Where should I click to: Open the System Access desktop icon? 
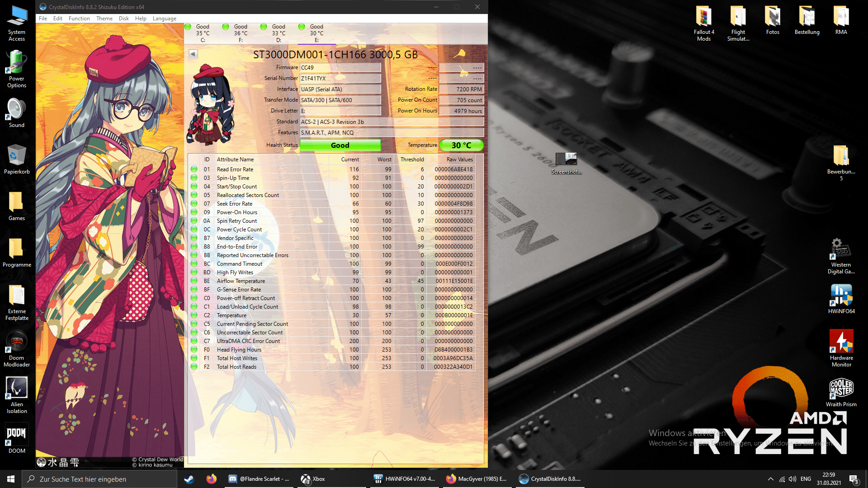(x=17, y=23)
